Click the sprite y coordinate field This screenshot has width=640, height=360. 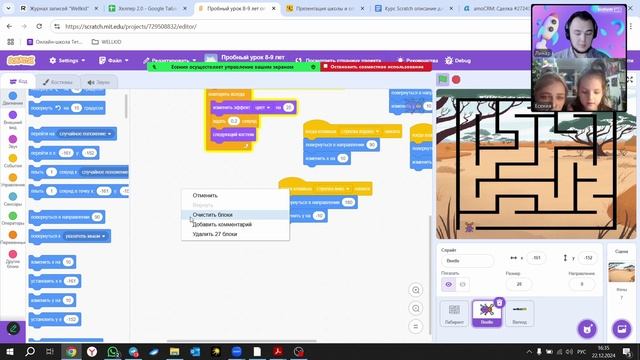[x=588, y=258]
